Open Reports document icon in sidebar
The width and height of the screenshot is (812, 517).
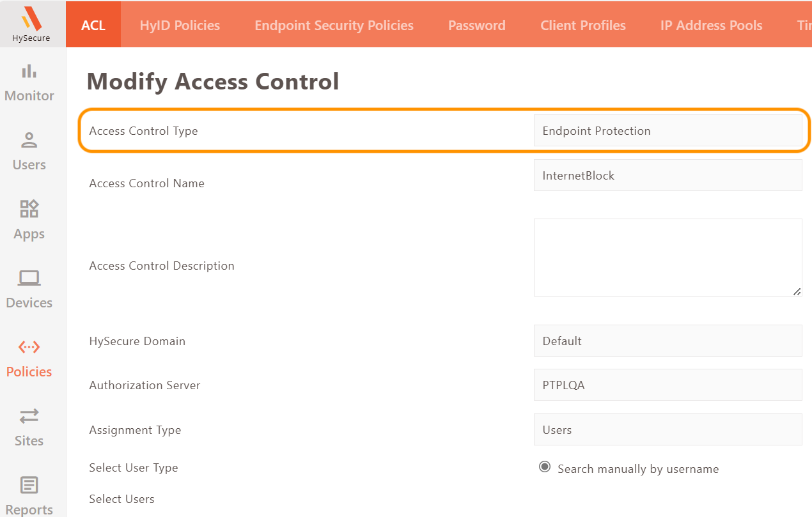coord(29,485)
